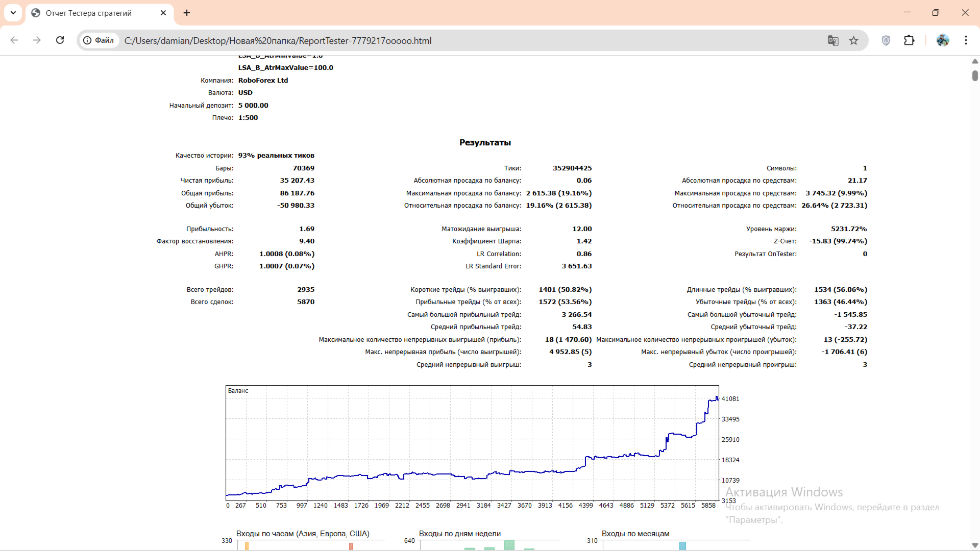
Task: Select the Отчет Тестера стратегий tab
Action: tap(89, 13)
